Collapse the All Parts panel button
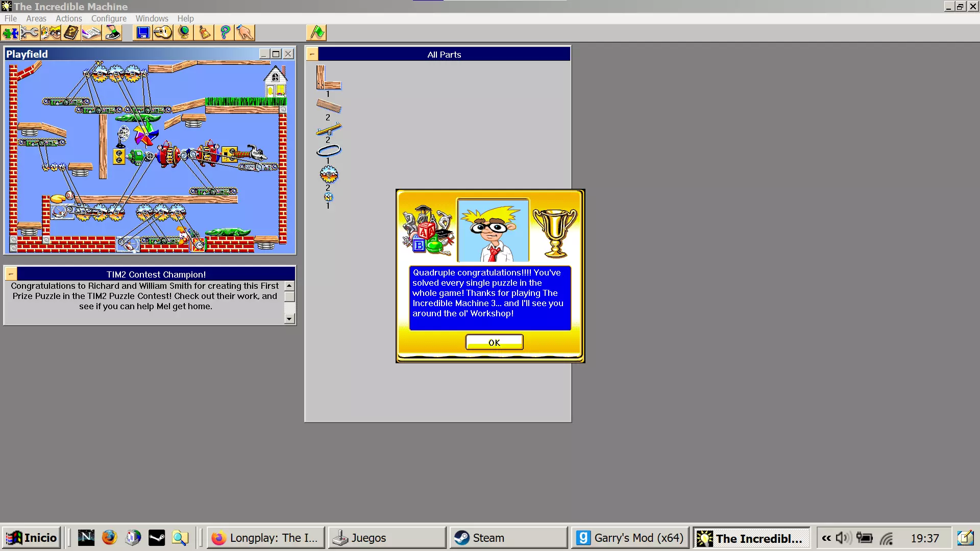The image size is (980, 551). coord(312,54)
